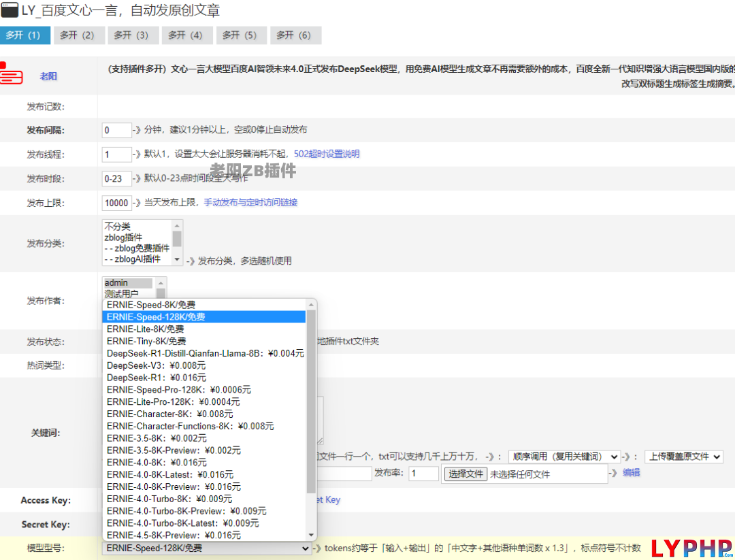Select ERNIE-Character-Functions-8K option

point(204,427)
